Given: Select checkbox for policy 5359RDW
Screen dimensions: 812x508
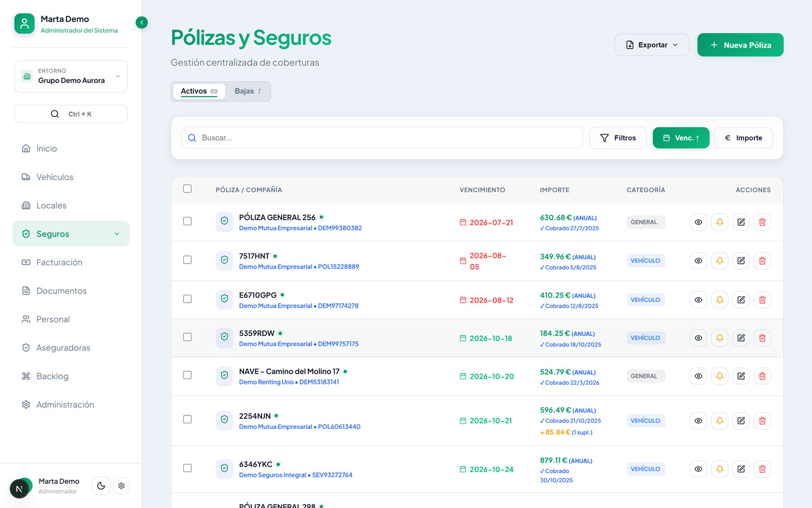Looking at the screenshot, I should [x=187, y=337].
